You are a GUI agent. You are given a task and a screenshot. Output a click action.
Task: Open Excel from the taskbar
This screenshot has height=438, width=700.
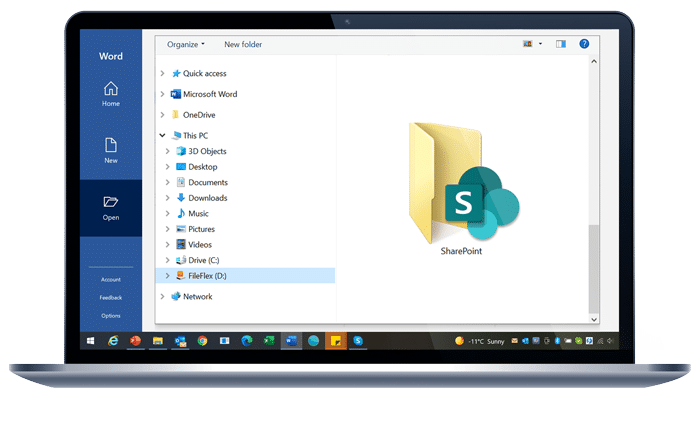pyautogui.click(x=269, y=341)
